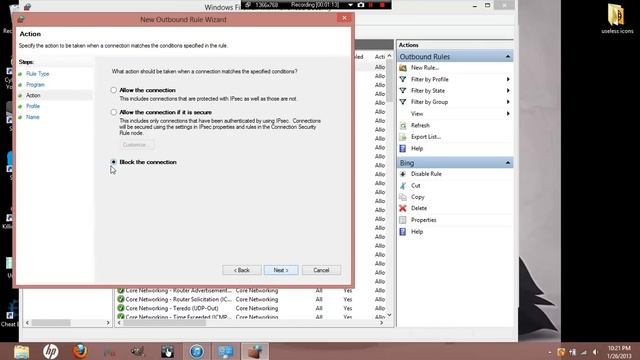Switch to the Windows Firewall taskbar button
This screenshot has height=360, width=640.
tap(255, 351)
